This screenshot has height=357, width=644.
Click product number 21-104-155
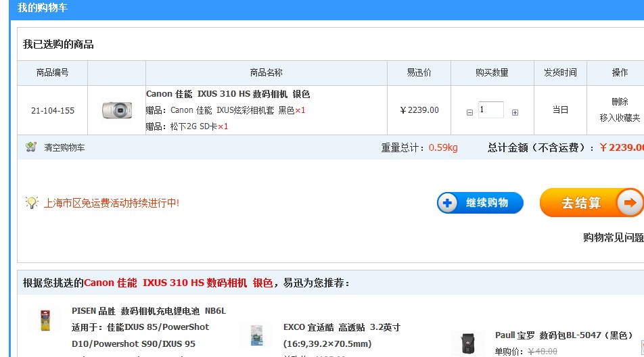(53, 111)
